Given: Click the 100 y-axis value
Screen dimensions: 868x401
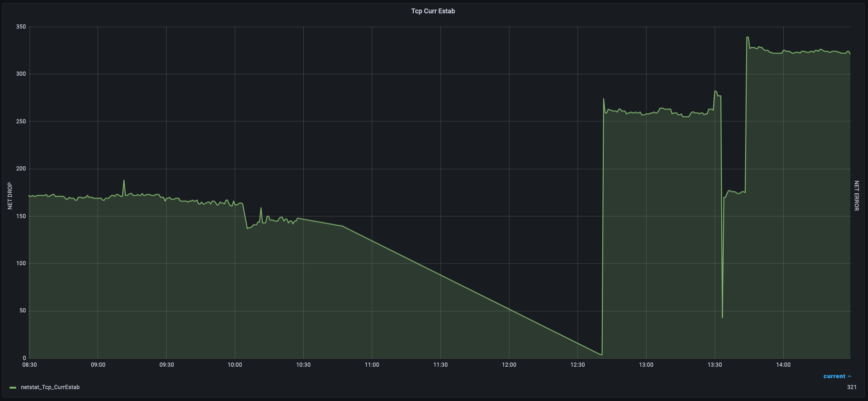Looking at the screenshot, I should tap(21, 263).
